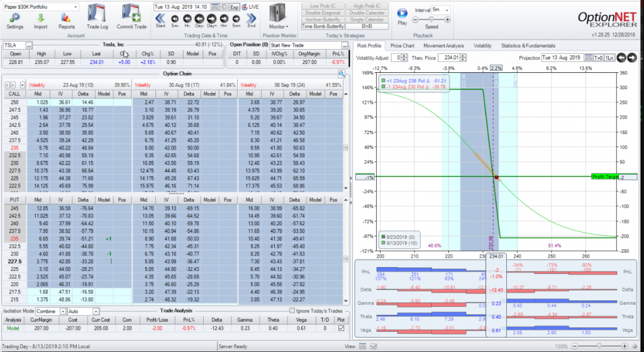The height and width of the screenshot is (352, 644).
Task: Click the LIVE mode icon
Action: (245, 7)
